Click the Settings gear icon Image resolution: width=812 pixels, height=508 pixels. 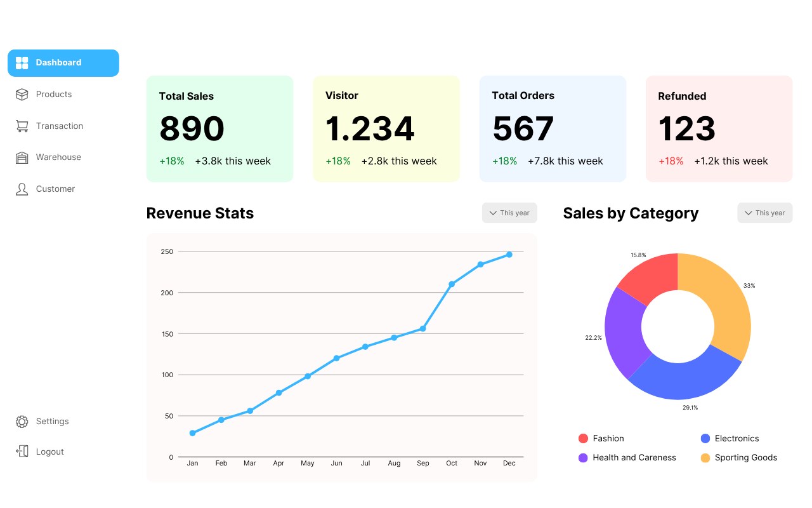coord(22,422)
